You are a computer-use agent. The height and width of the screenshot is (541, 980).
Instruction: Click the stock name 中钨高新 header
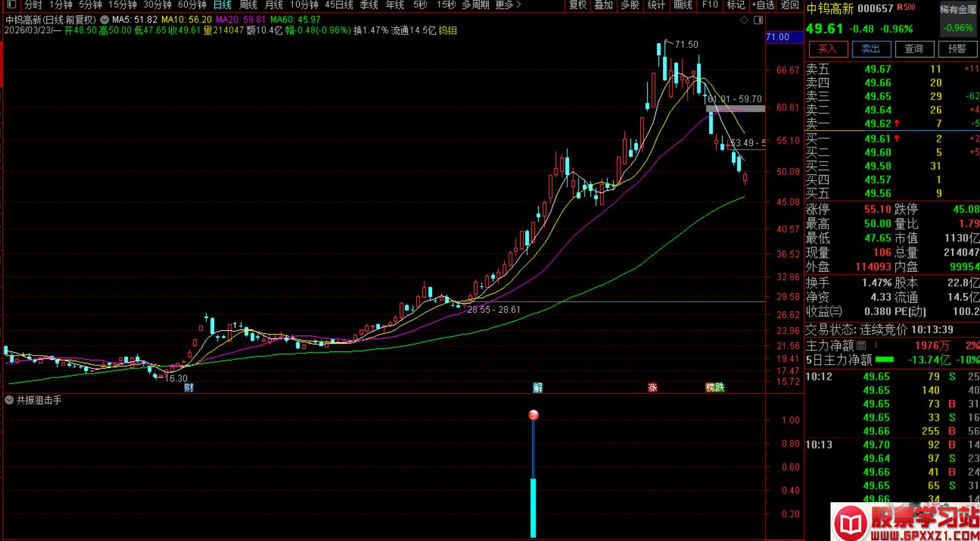[830, 8]
